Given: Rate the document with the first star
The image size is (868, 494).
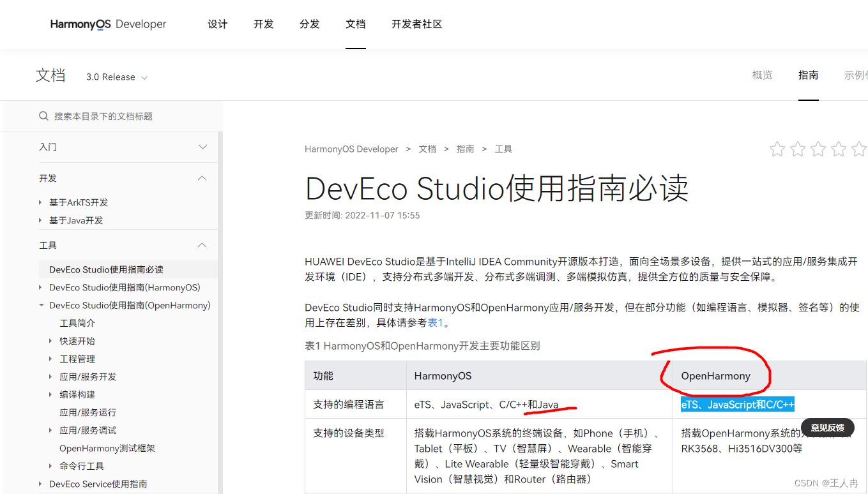Looking at the screenshot, I should click(x=777, y=149).
